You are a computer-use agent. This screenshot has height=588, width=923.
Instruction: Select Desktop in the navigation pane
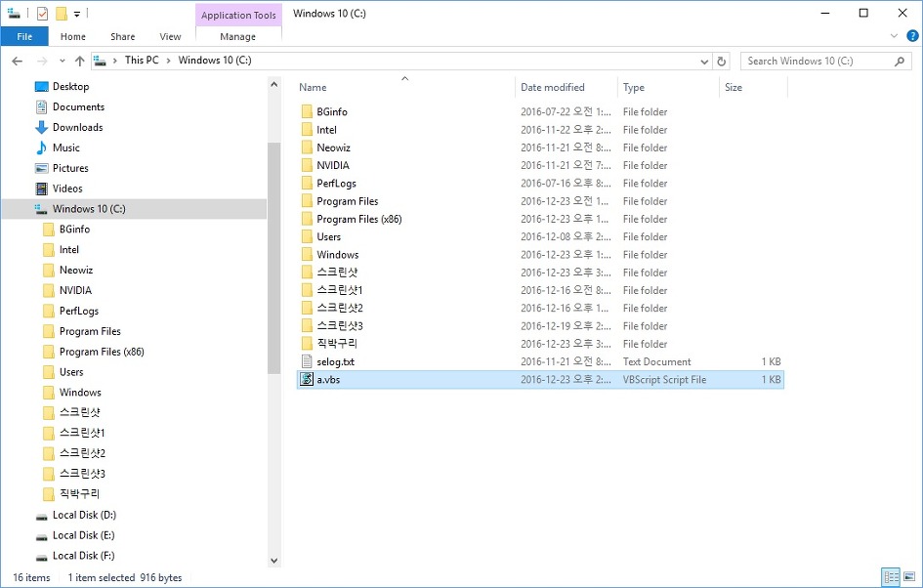[x=70, y=87]
